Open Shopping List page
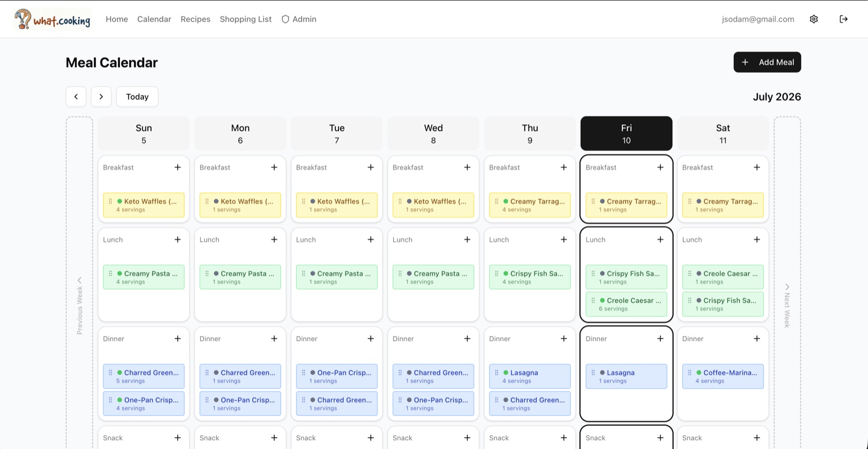 point(246,19)
